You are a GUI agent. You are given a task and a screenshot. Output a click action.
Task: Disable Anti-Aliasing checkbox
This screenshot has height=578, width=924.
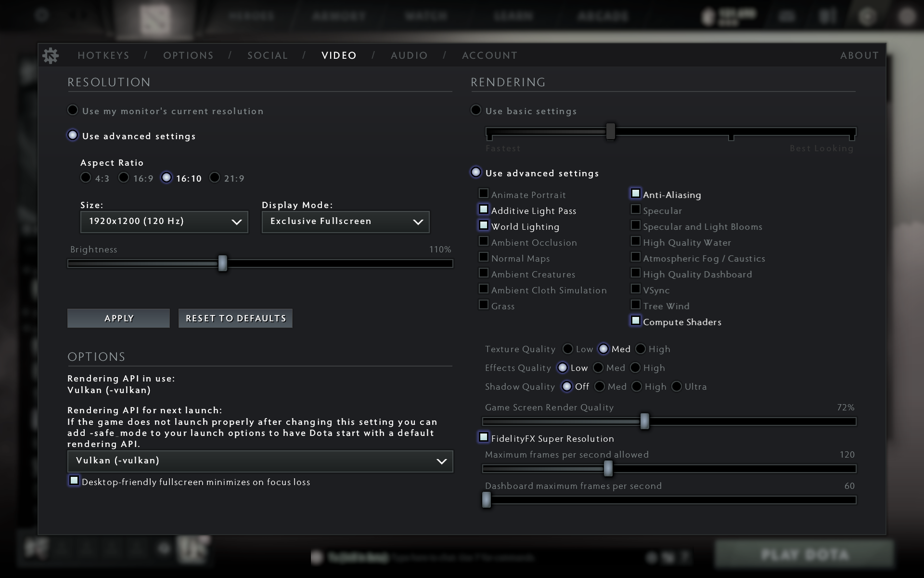point(635,194)
